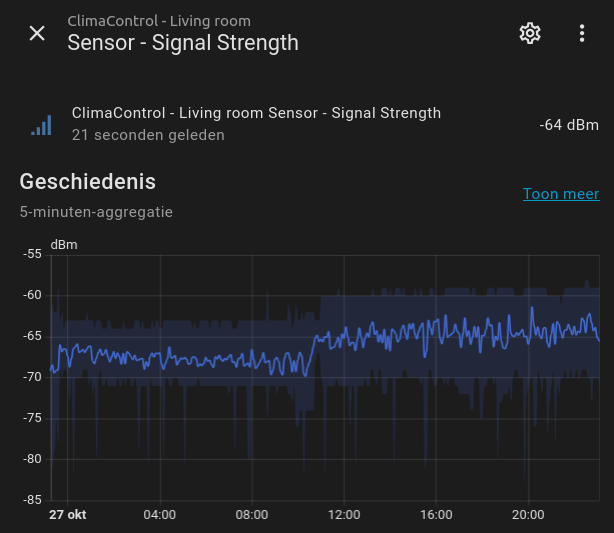614x533 pixels.
Task: Click "21 seconden geleden" timestamp
Action: pyautogui.click(x=148, y=135)
